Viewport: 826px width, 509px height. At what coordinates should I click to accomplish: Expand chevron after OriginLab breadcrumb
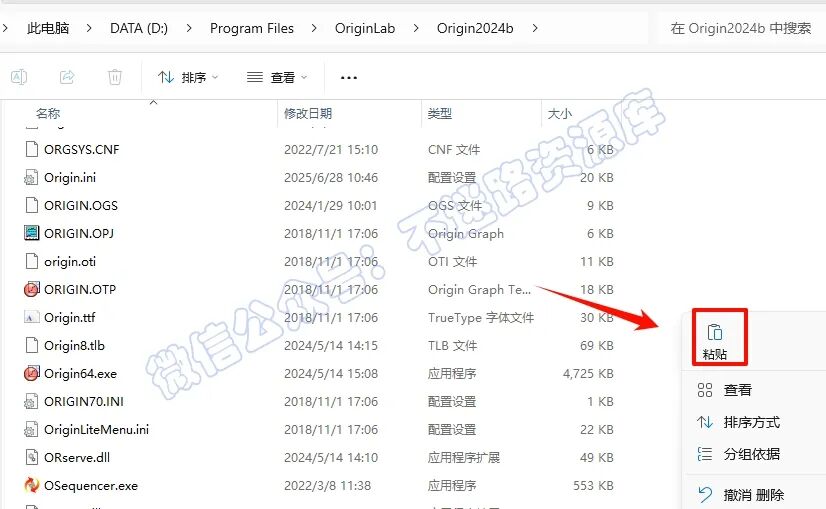(416, 28)
